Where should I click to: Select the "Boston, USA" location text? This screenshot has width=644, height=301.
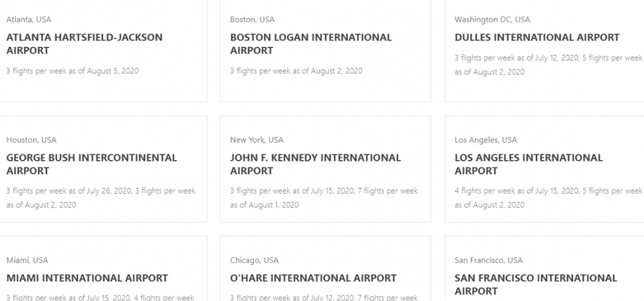(252, 19)
